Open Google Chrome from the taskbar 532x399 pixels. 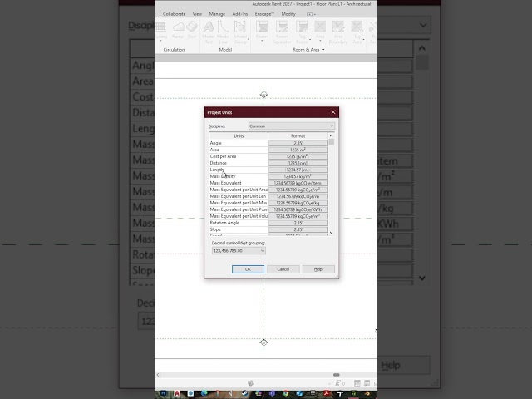pyautogui.click(x=286, y=393)
